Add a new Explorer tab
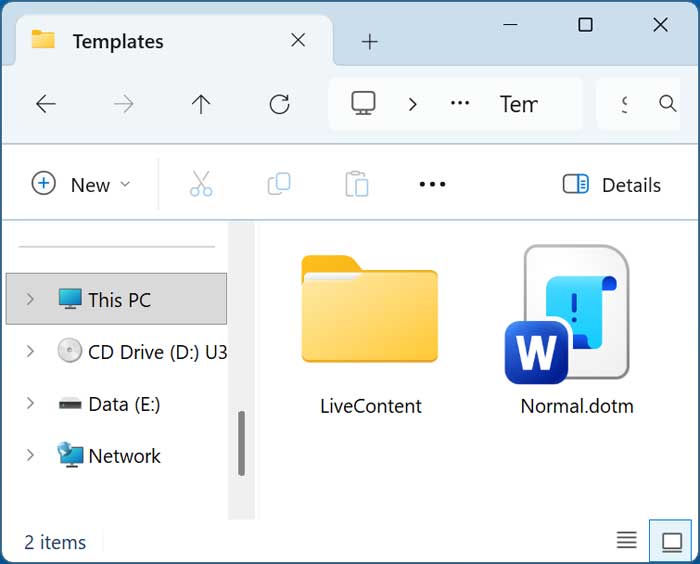 click(x=369, y=42)
